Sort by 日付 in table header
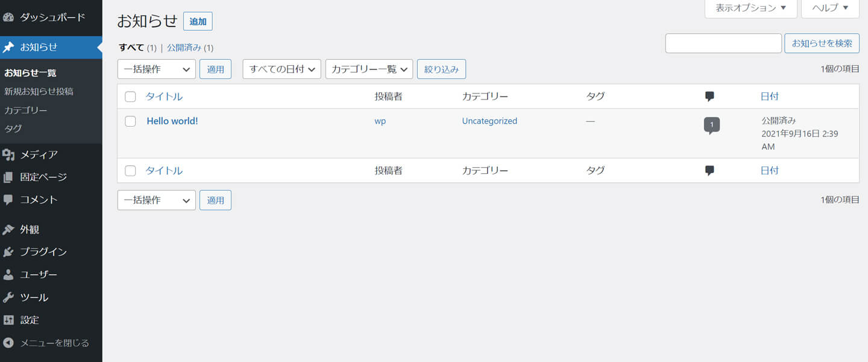Image resolution: width=868 pixels, height=362 pixels. (x=770, y=97)
